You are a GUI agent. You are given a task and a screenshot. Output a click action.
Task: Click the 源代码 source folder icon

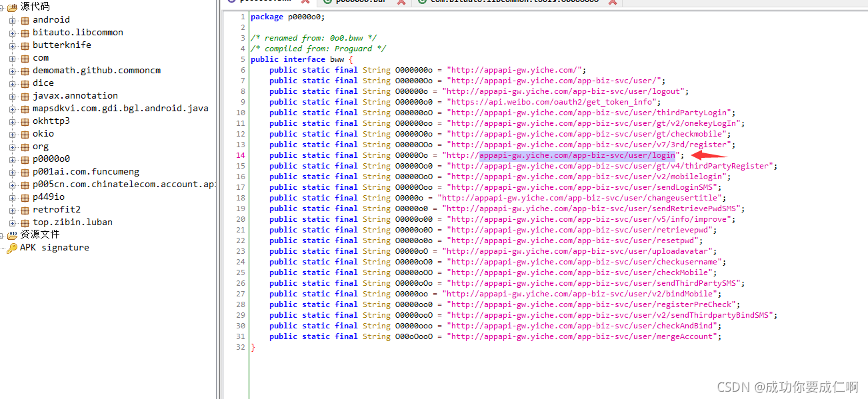click(12, 7)
